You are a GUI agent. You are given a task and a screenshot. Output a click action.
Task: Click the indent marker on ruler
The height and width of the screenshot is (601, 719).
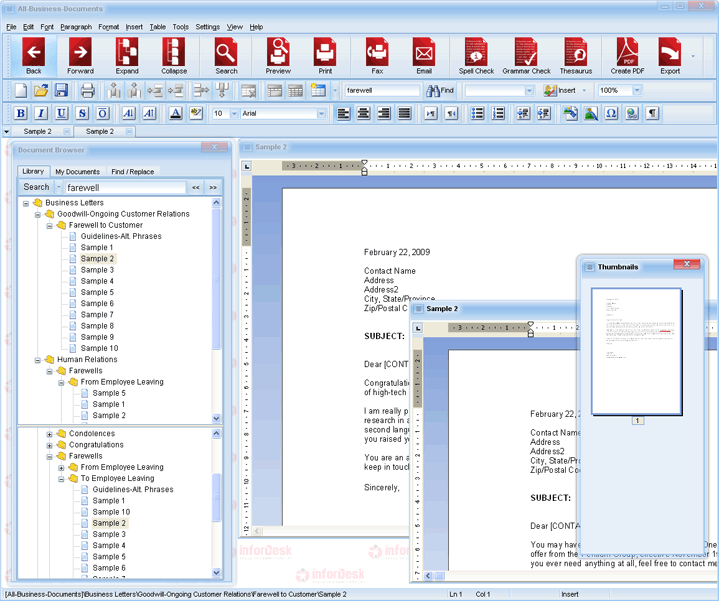364,168
